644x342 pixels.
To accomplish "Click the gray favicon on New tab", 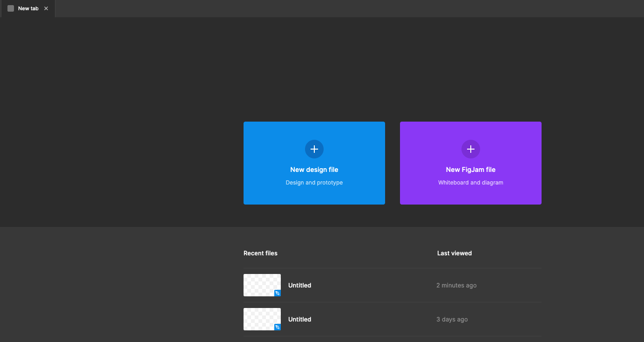I will 11,8.
